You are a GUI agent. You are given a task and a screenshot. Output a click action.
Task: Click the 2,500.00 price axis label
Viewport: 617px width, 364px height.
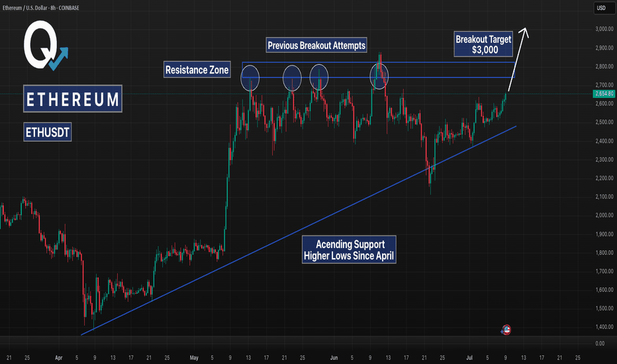click(604, 122)
